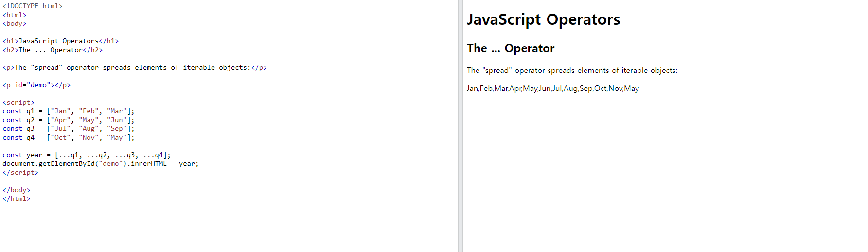Click the rendered spread operator description paragraph
Screen dimensions: 868x252
pyautogui.click(x=572, y=71)
